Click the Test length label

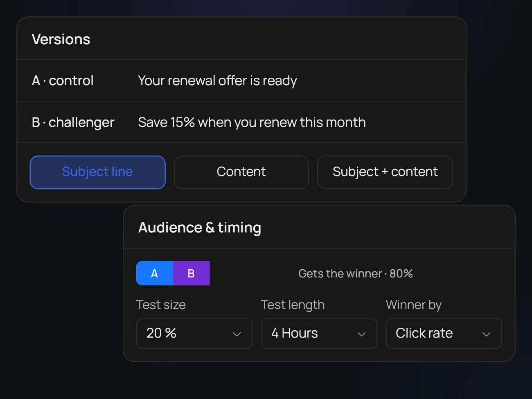tap(293, 305)
